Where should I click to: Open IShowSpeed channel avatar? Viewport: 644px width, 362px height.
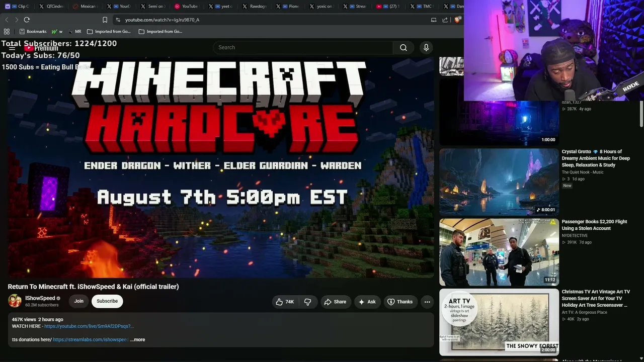(x=15, y=301)
